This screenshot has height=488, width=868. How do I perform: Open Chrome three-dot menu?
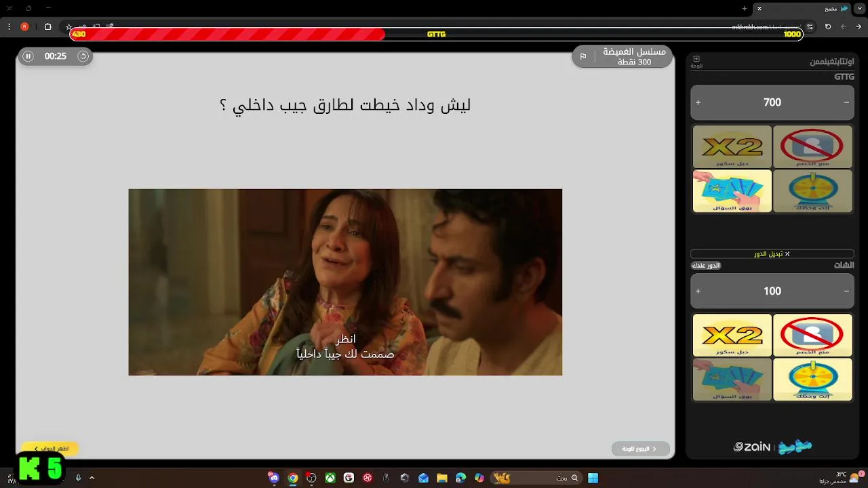coord(9,26)
